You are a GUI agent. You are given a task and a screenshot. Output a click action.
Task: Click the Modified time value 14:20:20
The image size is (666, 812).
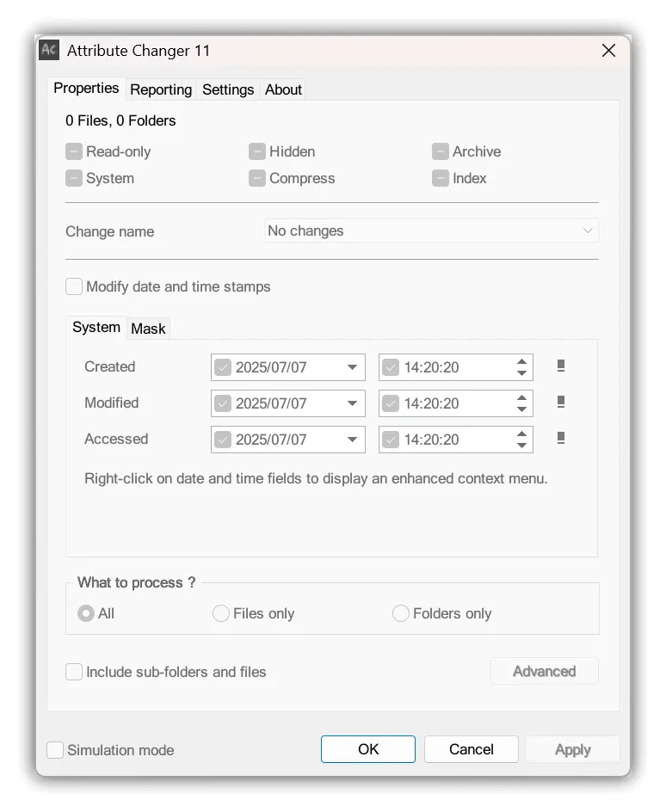431,403
